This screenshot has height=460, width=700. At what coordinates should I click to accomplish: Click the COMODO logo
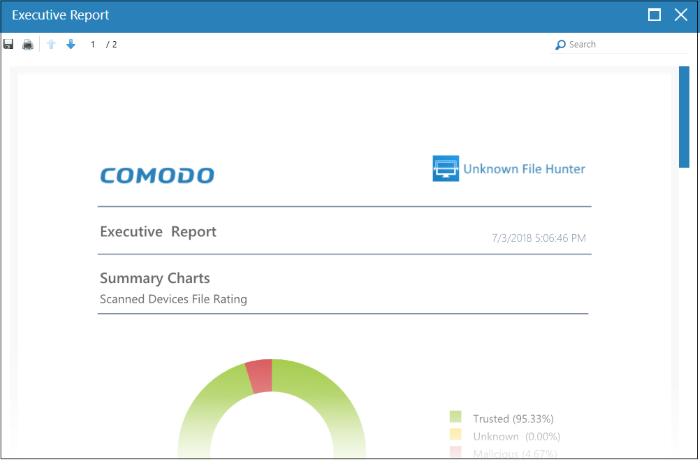click(157, 176)
